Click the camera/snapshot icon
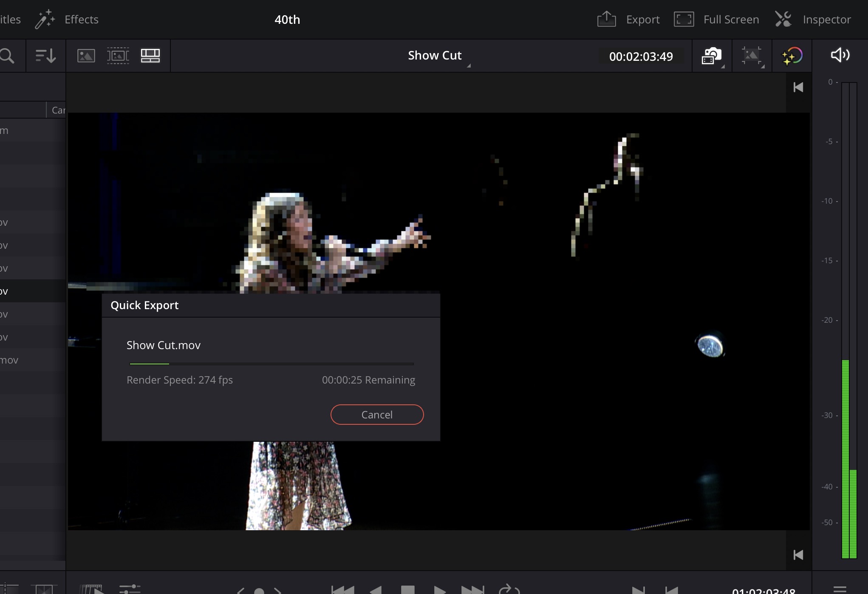The width and height of the screenshot is (868, 594). click(x=711, y=55)
